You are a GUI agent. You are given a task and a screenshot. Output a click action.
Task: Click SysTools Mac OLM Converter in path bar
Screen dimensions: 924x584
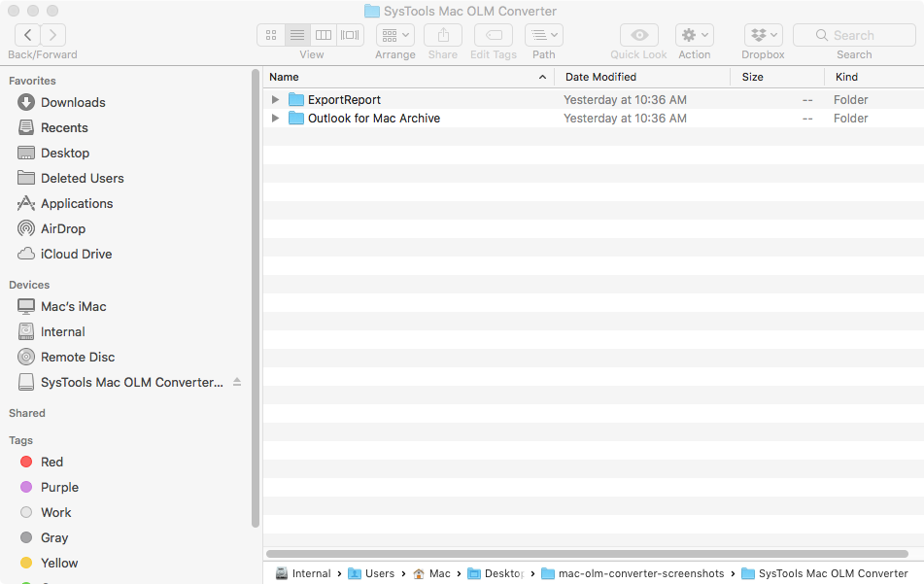tap(825, 574)
